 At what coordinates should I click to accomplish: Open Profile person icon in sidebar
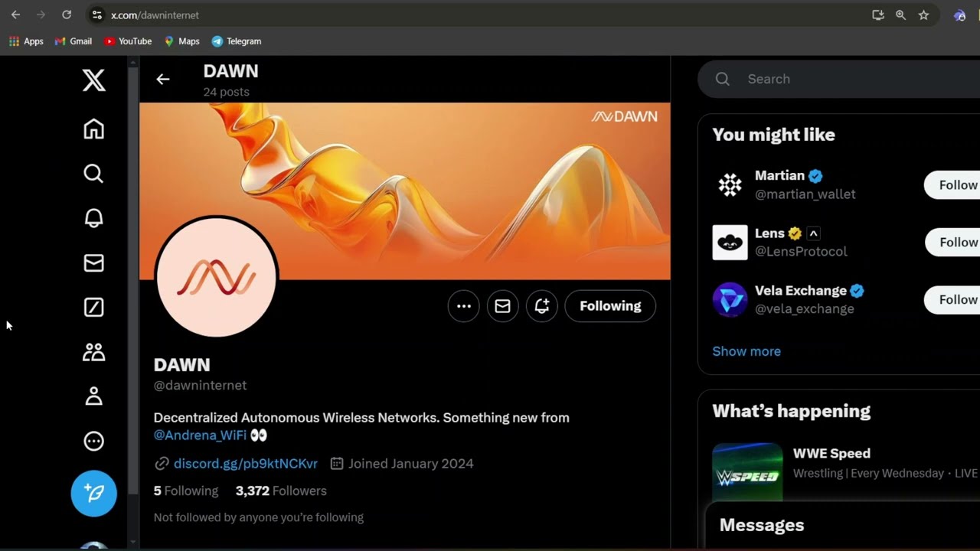[93, 396]
